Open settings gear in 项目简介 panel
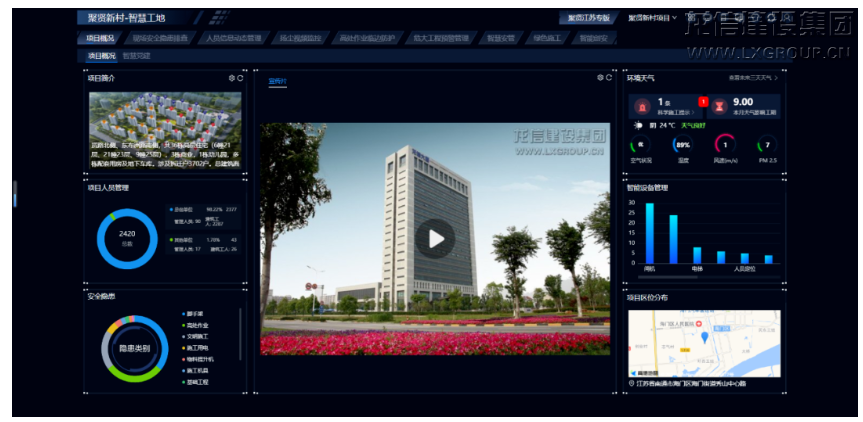The image size is (863, 422). click(232, 78)
